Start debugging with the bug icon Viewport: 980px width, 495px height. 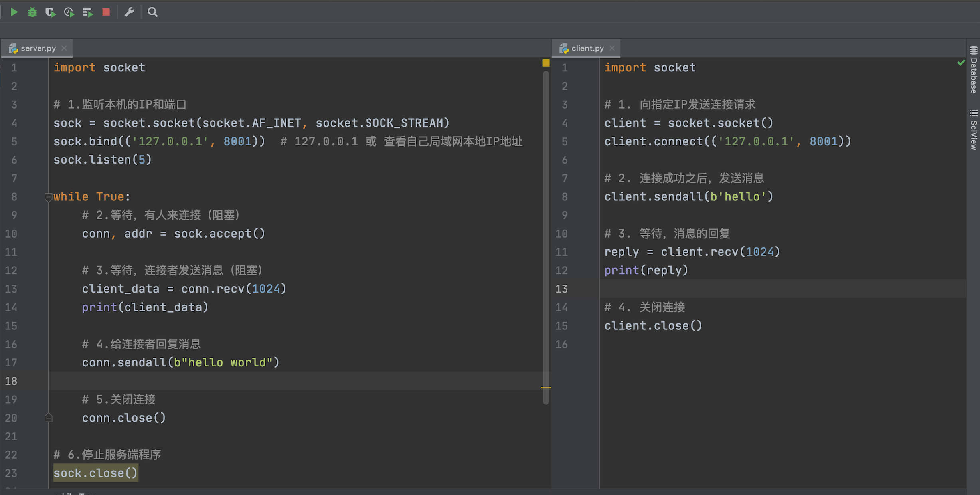tap(32, 12)
